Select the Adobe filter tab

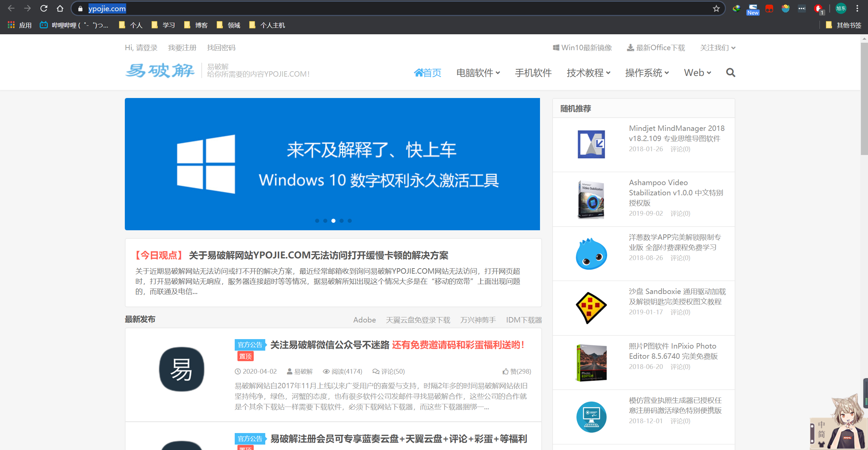pos(364,320)
